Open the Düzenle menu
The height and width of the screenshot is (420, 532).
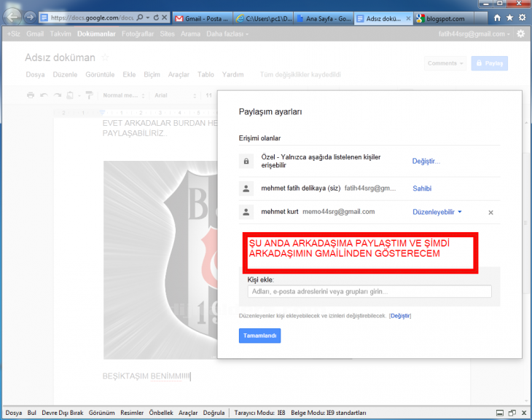65,74
